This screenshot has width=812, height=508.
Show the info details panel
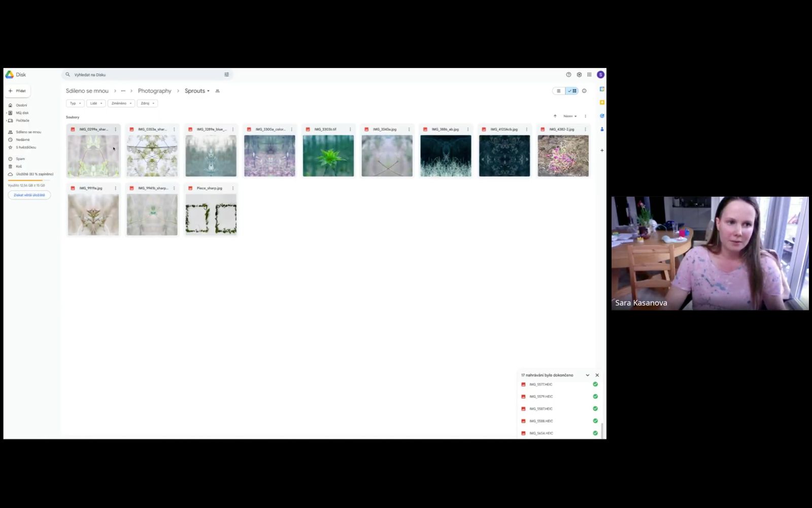(x=584, y=91)
